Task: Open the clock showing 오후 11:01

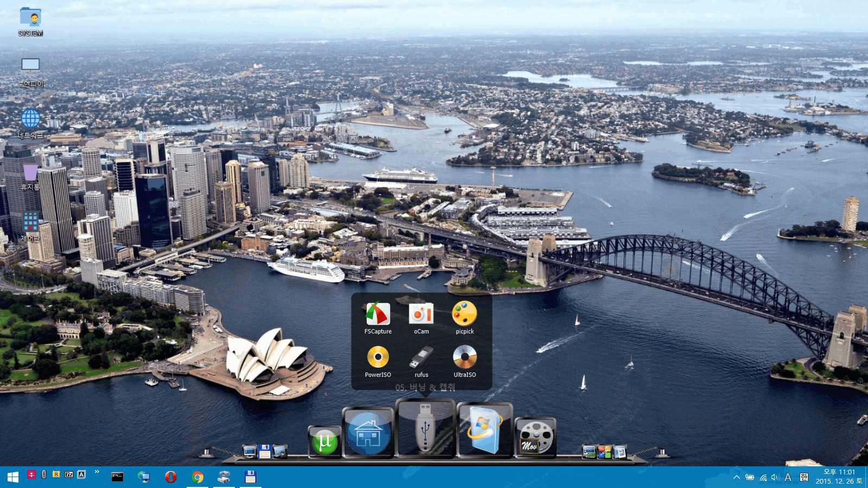Action: [x=839, y=477]
